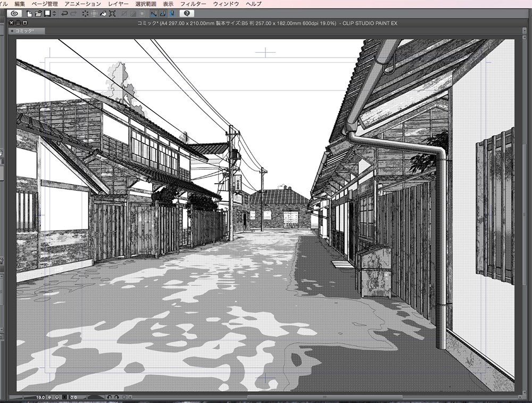Click the Zoom In icon at the bottom
This screenshot has height=403, width=532.
pyautogui.click(x=57, y=397)
